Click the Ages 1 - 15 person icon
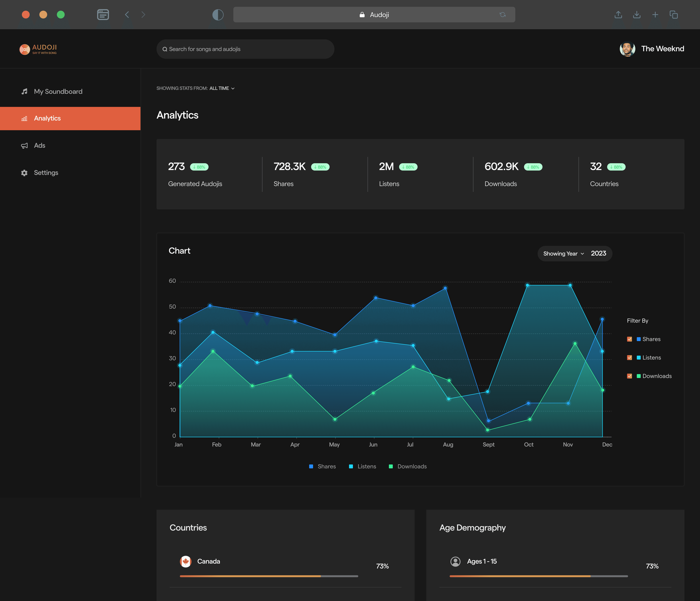This screenshot has height=601, width=700. coord(455,562)
